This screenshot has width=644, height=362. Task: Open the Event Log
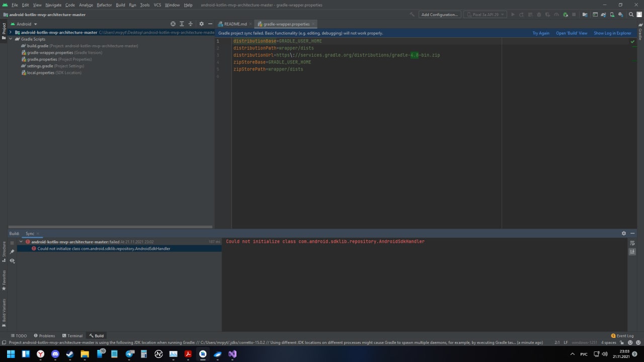(622, 335)
